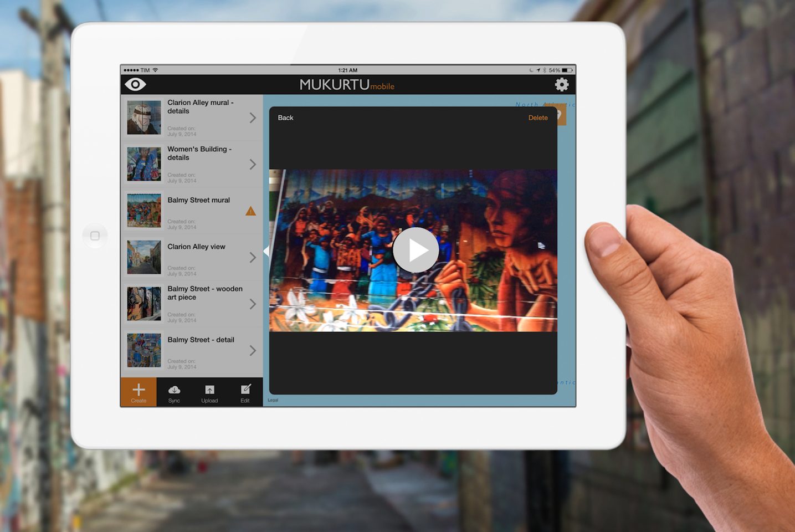Select the Balmy Street mural thumbnail
The width and height of the screenshot is (795, 532).
tap(144, 211)
